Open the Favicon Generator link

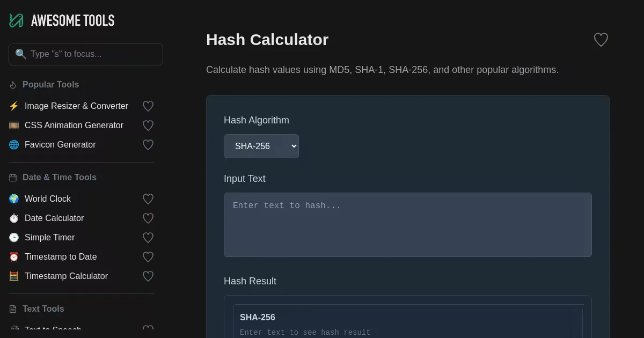pyautogui.click(x=60, y=145)
